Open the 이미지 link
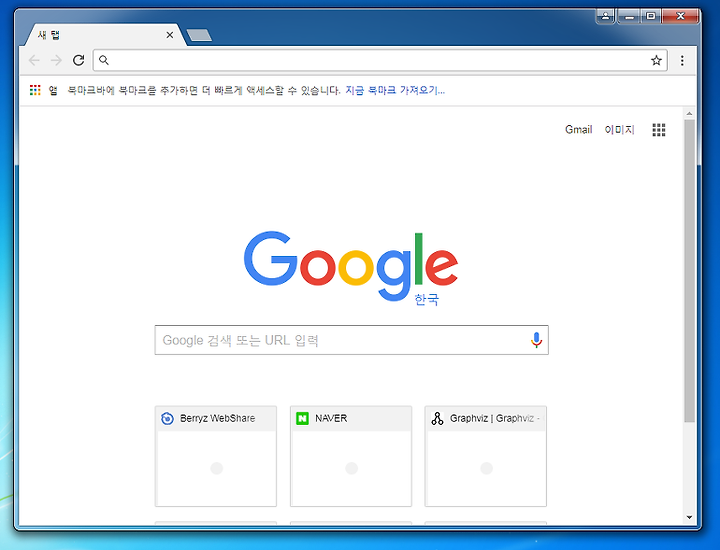This screenshot has width=720, height=550. pos(619,130)
